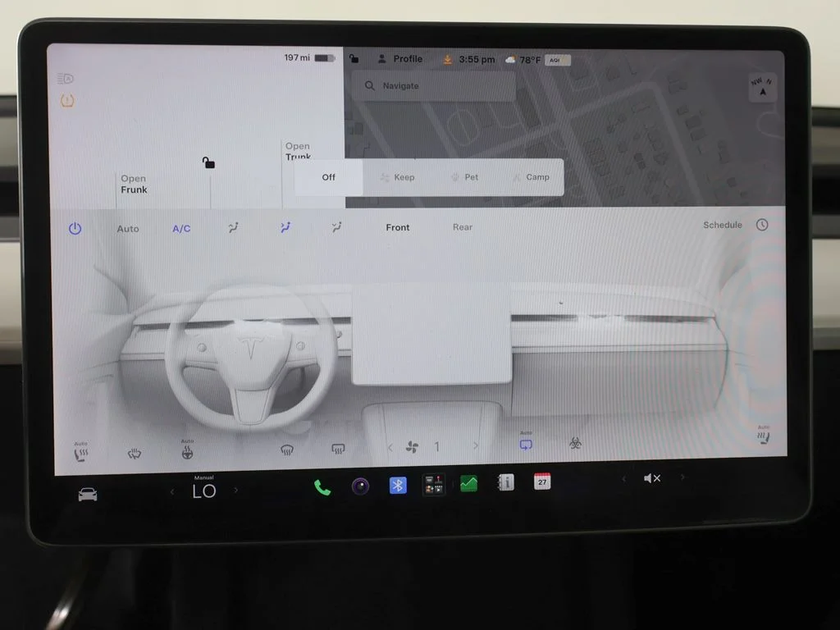
Task: Open the Camera app
Action: coord(361,486)
